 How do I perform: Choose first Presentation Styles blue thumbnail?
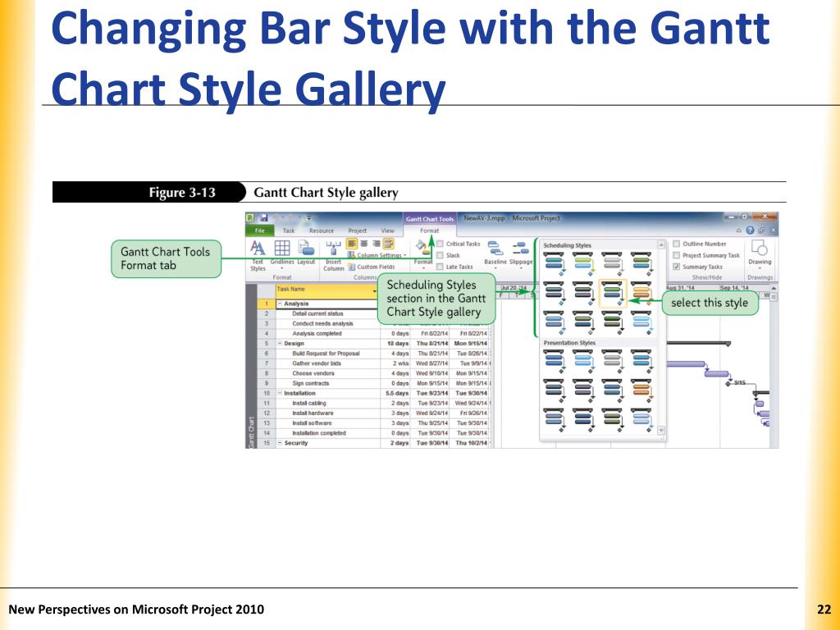tap(555, 361)
